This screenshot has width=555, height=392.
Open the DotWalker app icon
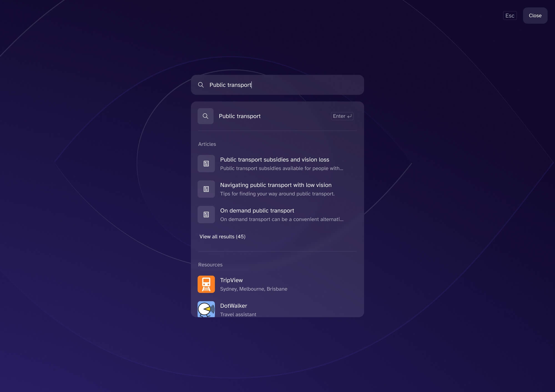pyautogui.click(x=206, y=309)
